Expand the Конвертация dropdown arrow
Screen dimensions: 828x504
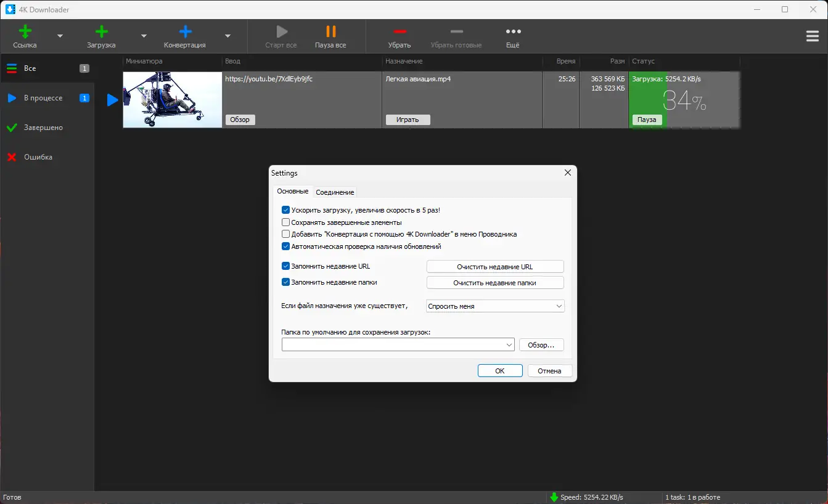227,36
